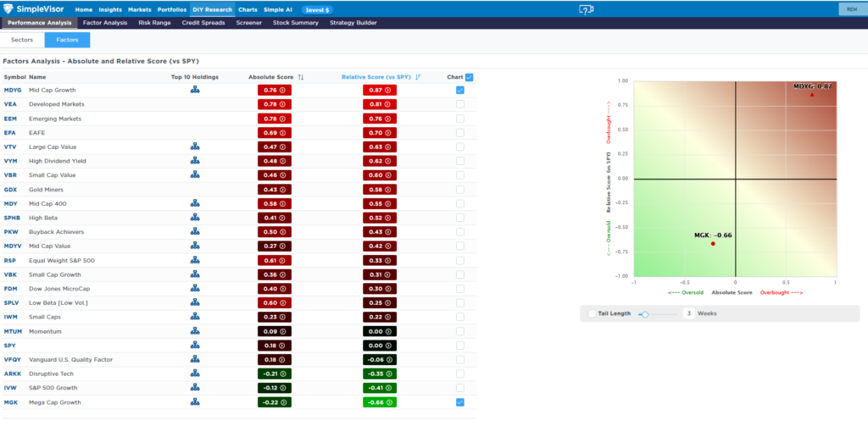Click holdings icon in the SPHB High Beta row
Screen dimensions: 868x426
194,218
